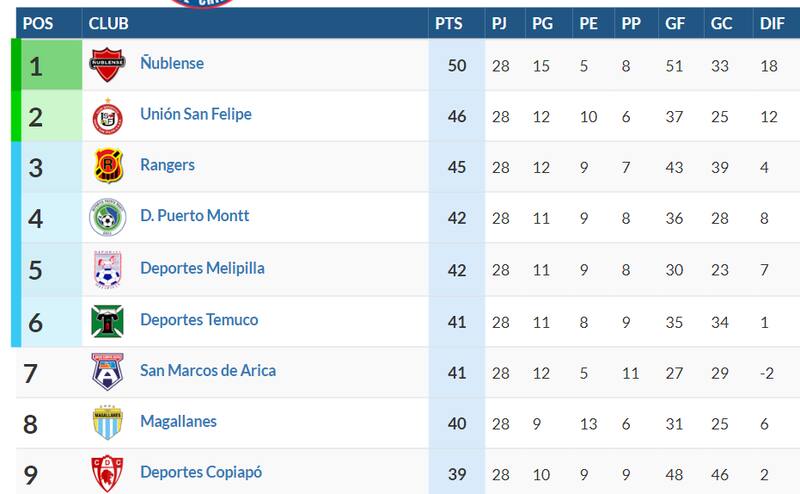Click the Deportes Temuco crest icon
Image resolution: width=800 pixels, height=494 pixels.
pos(107,321)
